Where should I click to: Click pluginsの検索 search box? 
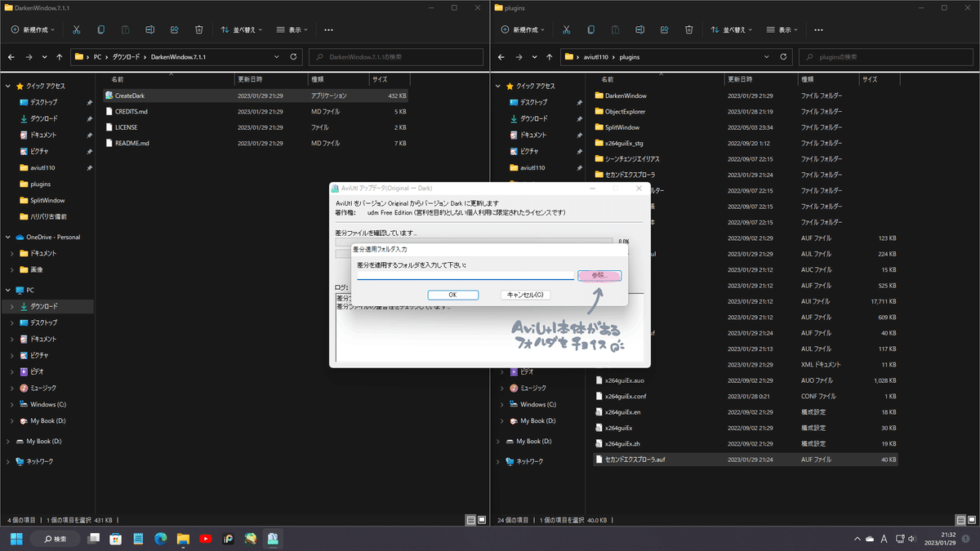coord(886,57)
